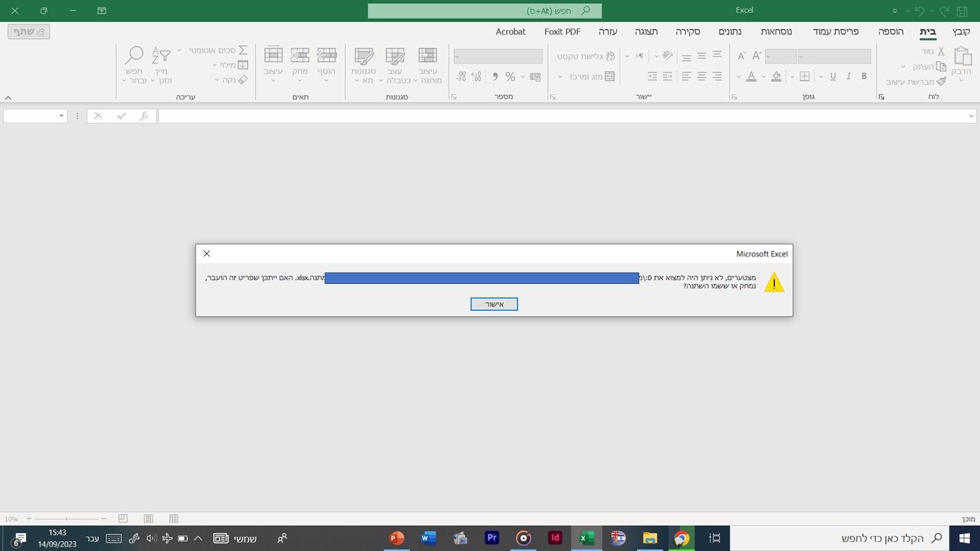The height and width of the screenshot is (551, 980).
Task: Click the Cut (גזור) scissors icon
Action: [941, 51]
